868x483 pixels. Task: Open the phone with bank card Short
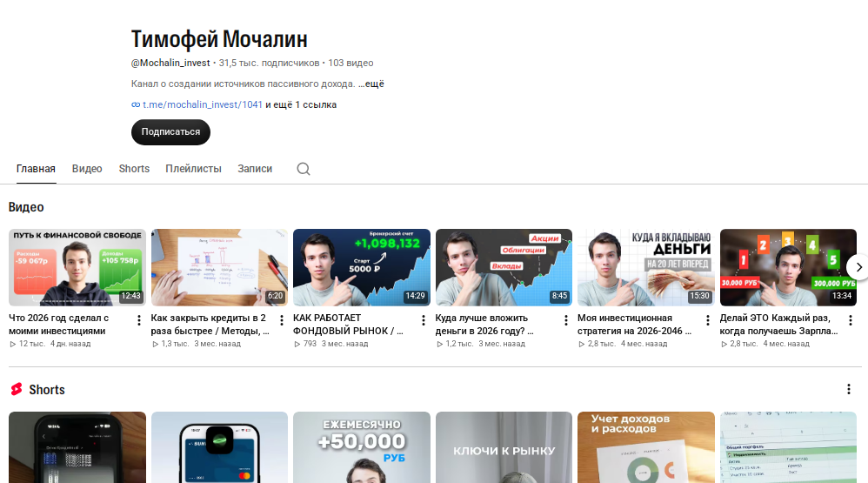[x=219, y=447]
